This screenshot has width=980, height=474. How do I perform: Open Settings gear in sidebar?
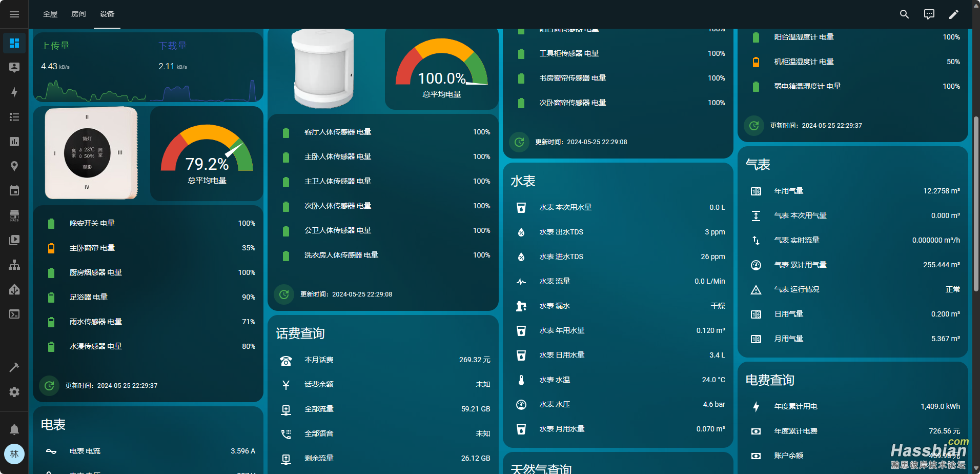click(x=14, y=392)
